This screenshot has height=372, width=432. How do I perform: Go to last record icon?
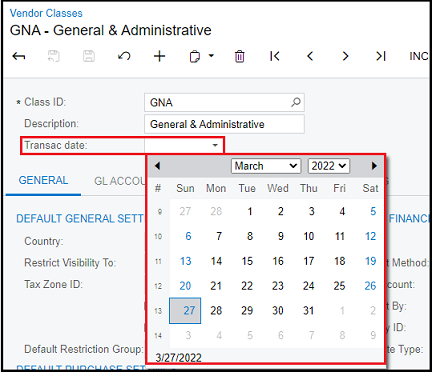(x=381, y=56)
